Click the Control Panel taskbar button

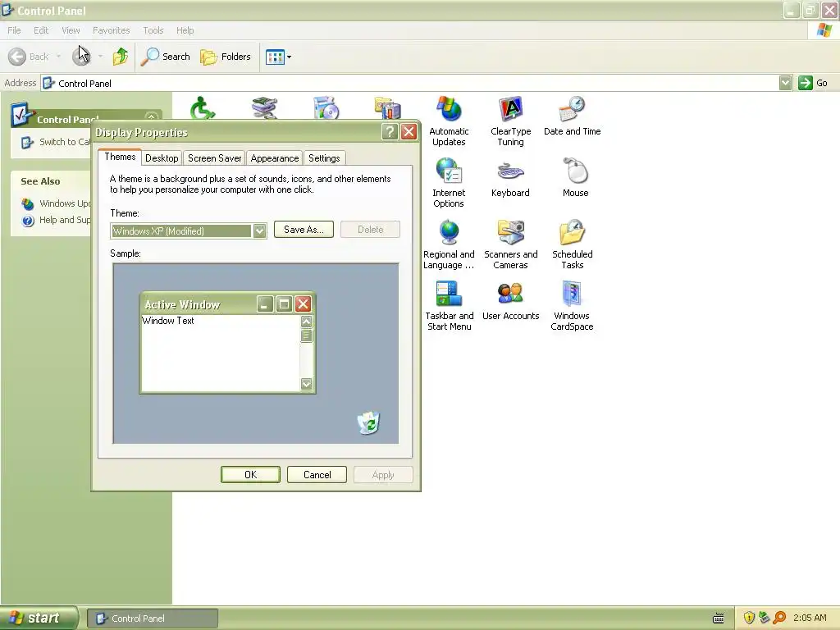coord(153,619)
